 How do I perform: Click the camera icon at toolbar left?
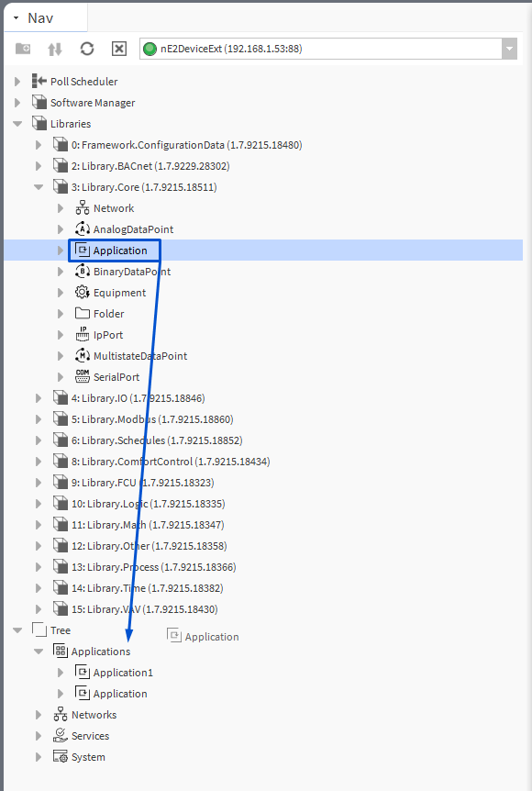coord(23,49)
